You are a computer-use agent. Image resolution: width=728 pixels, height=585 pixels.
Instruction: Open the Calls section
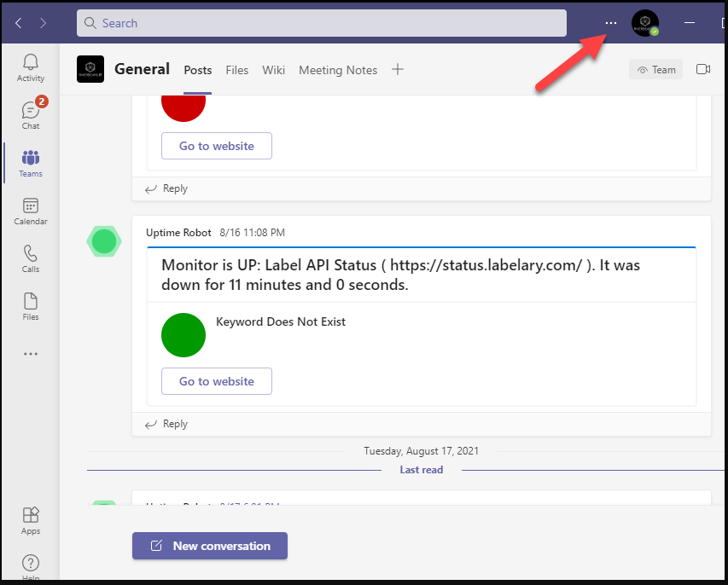(x=31, y=258)
